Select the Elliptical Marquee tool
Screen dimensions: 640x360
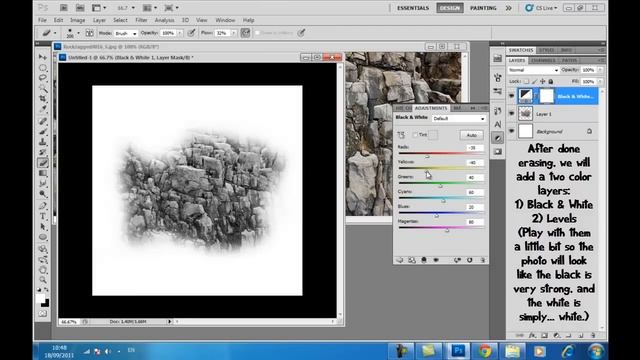43,67
